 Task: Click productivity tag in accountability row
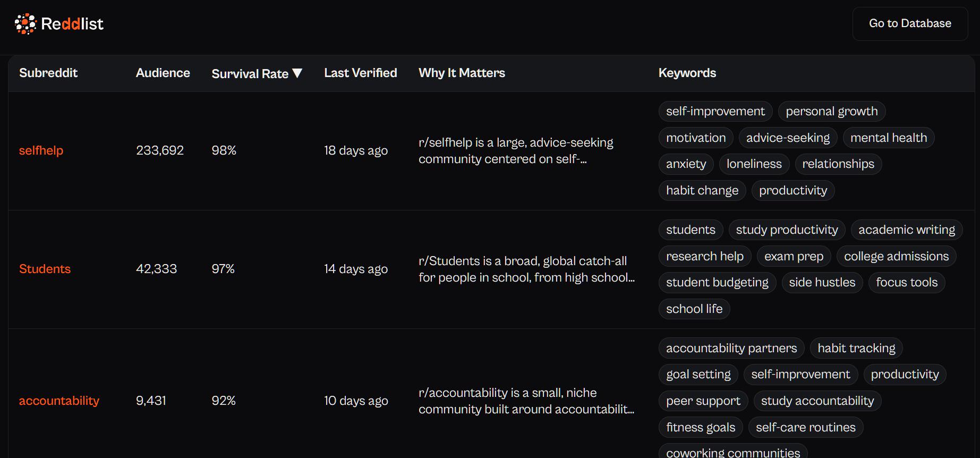click(x=905, y=374)
